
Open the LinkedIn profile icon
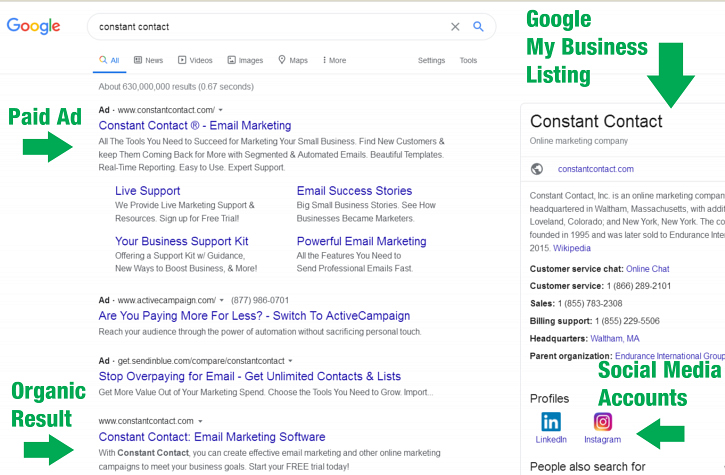551,422
